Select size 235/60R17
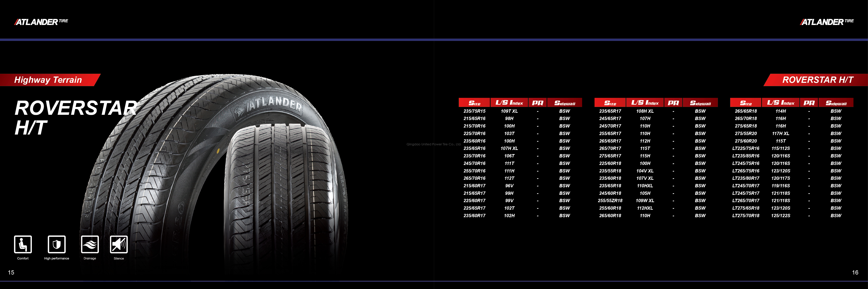The height and width of the screenshot is (289, 868). click(x=475, y=216)
